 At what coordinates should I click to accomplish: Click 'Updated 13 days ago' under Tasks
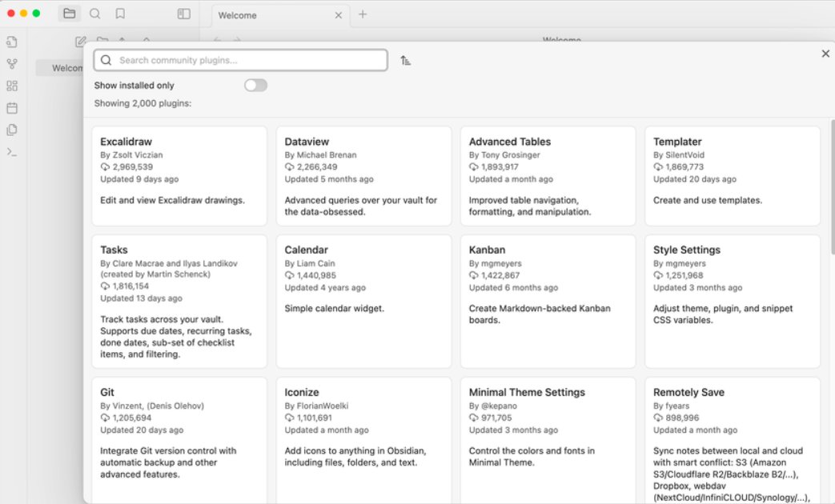[141, 298]
